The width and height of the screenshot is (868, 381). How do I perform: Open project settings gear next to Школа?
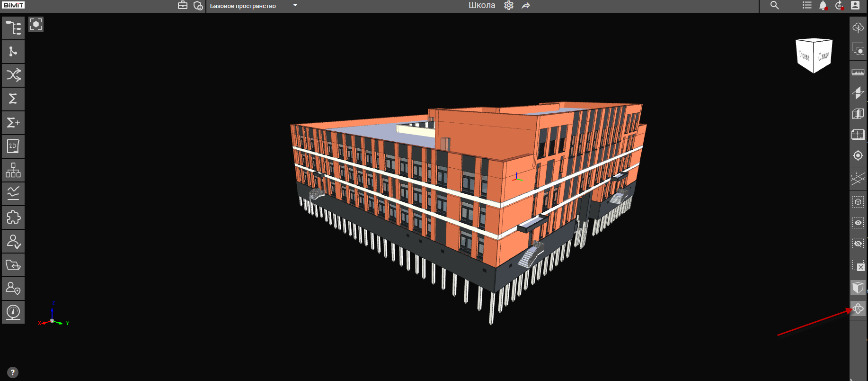click(x=509, y=6)
